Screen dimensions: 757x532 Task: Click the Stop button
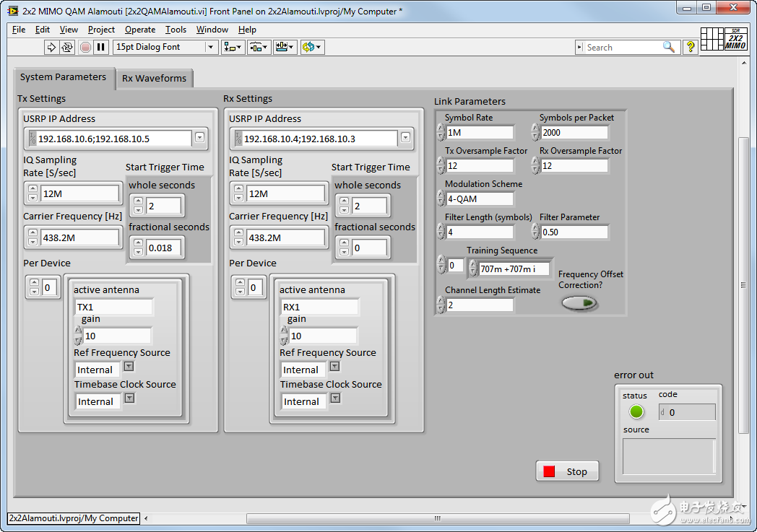tap(568, 471)
